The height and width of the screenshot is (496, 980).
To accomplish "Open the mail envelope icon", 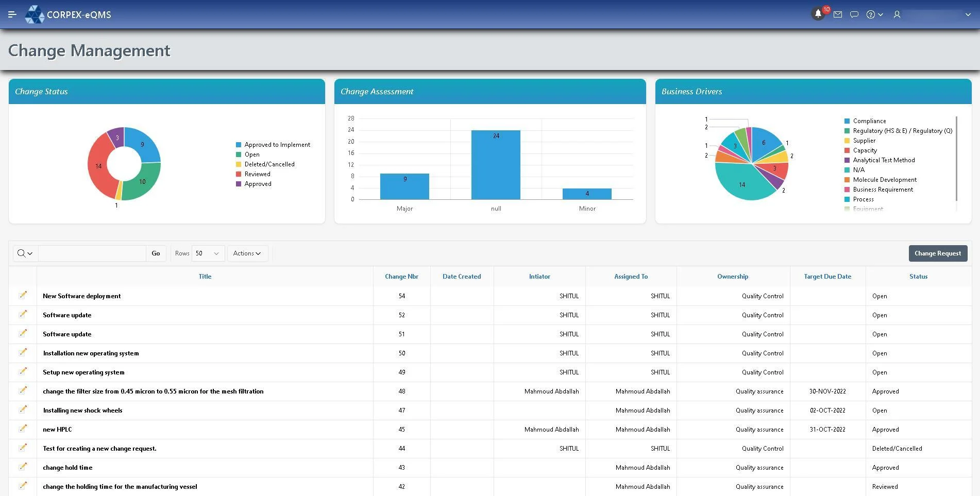I will pyautogui.click(x=838, y=14).
